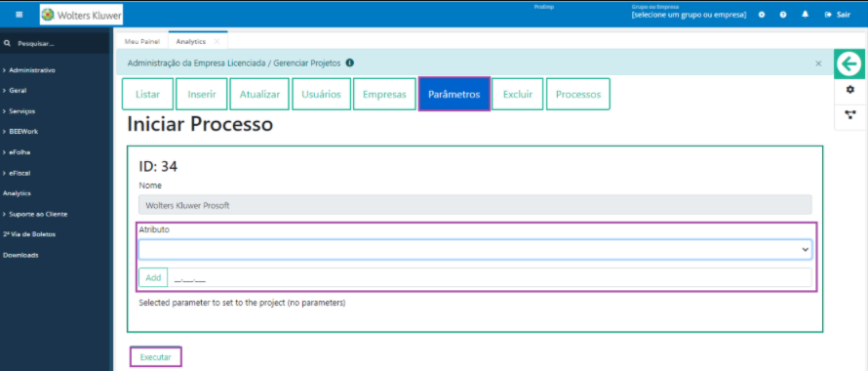This screenshot has height=371, width=868.
Task: Click the Pesquisar search field
Action: click(x=56, y=43)
